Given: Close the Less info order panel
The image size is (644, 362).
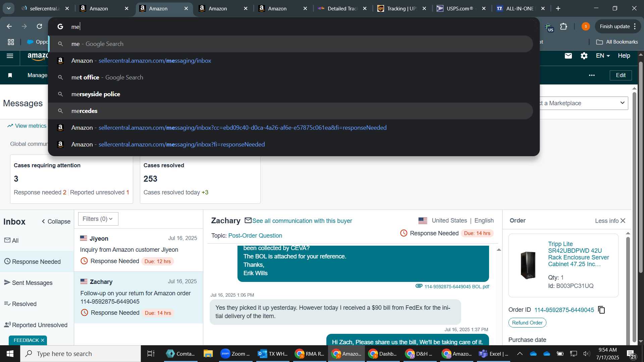Looking at the screenshot, I should (623, 221).
